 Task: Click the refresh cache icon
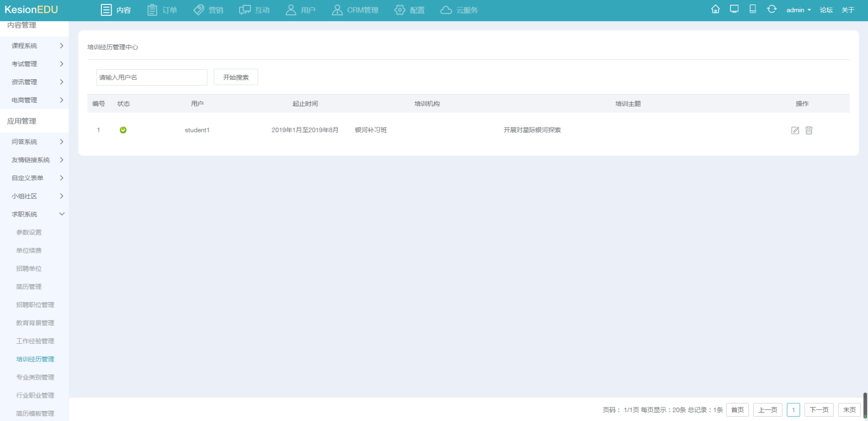[x=772, y=9]
